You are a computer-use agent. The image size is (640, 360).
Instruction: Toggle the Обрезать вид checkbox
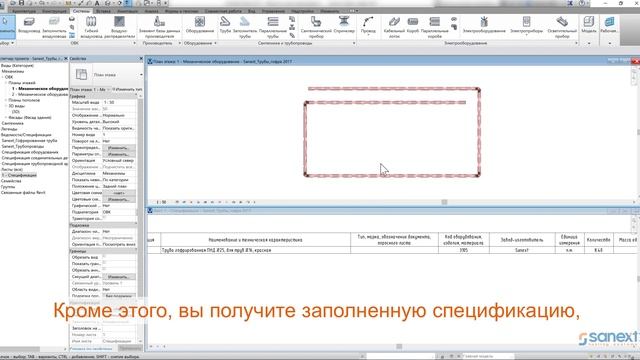click(104, 257)
